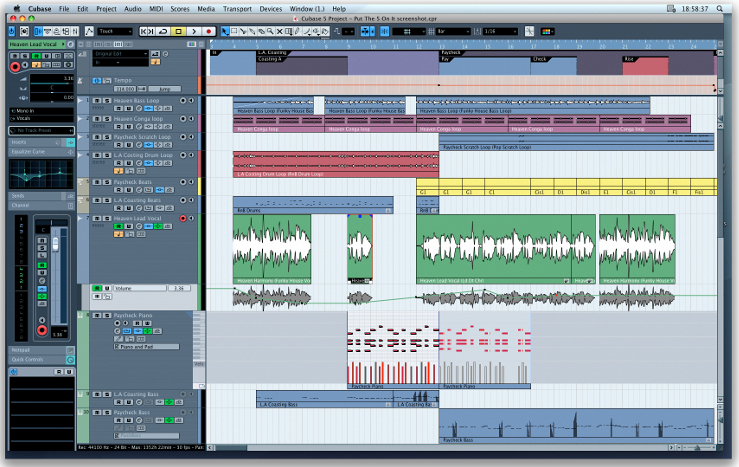Expand the Heaven Conga loop track

click(80, 119)
